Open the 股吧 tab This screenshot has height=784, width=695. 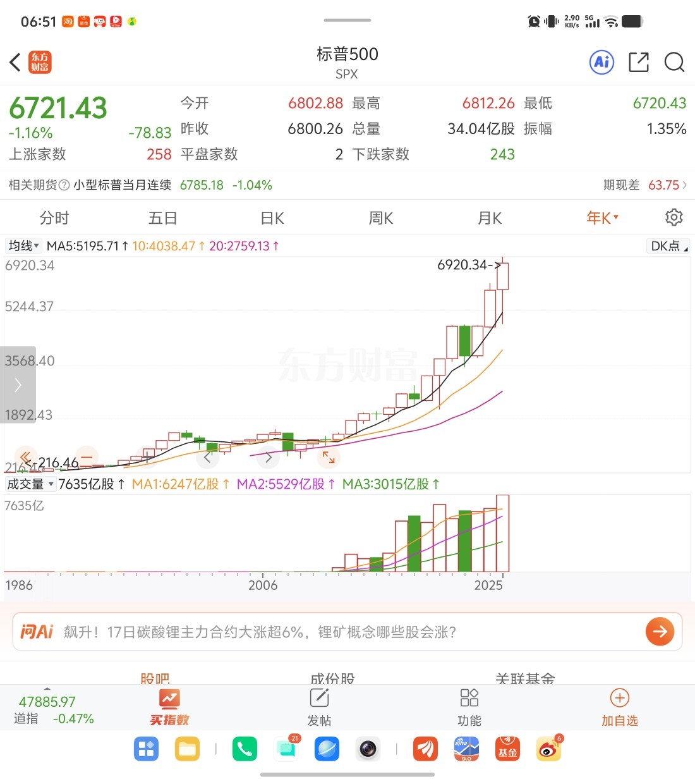155,678
